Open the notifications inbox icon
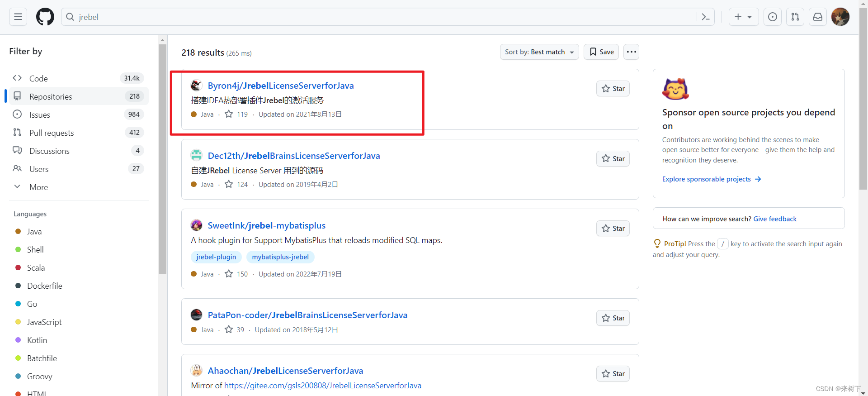Viewport: 868px width, 396px height. pyautogui.click(x=818, y=17)
